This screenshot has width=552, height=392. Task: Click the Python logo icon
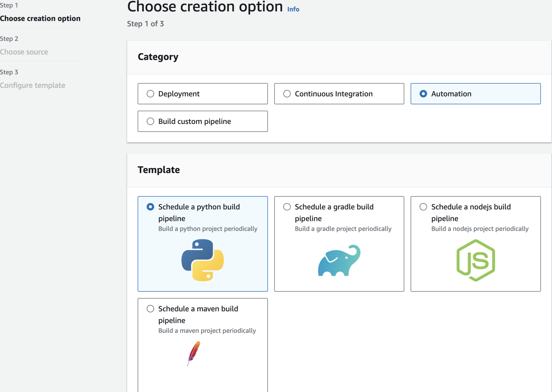203,260
